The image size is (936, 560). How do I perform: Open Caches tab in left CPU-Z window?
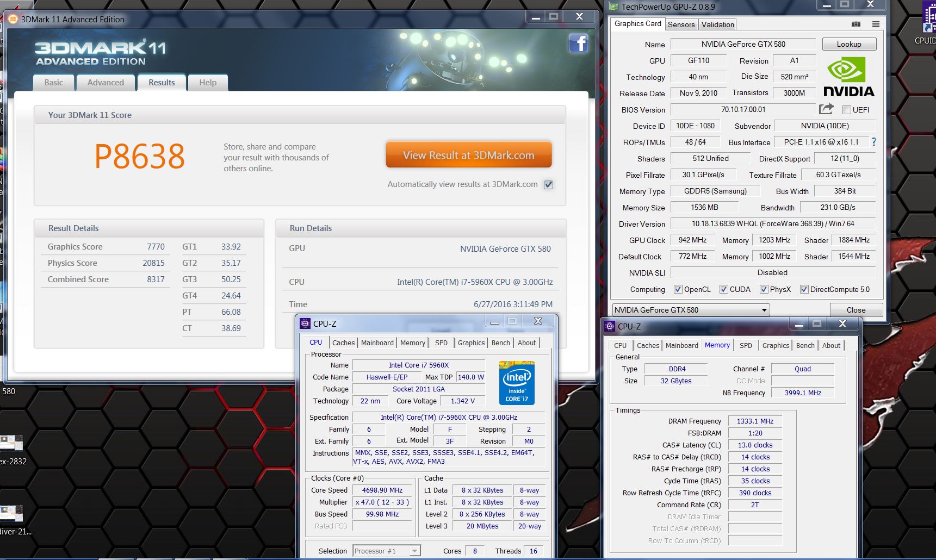click(x=344, y=343)
